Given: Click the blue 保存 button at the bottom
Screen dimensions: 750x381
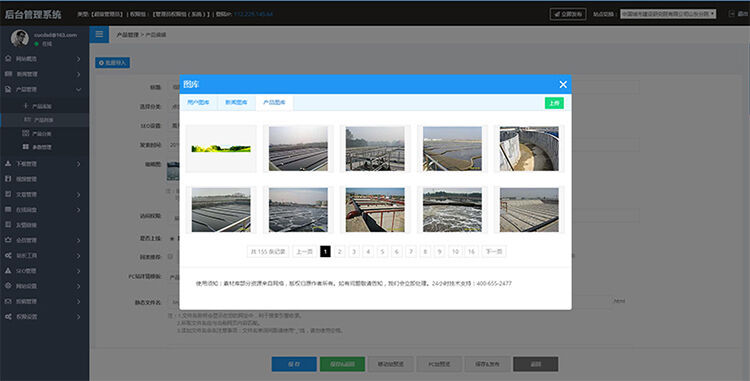Looking at the screenshot, I should tap(294, 364).
